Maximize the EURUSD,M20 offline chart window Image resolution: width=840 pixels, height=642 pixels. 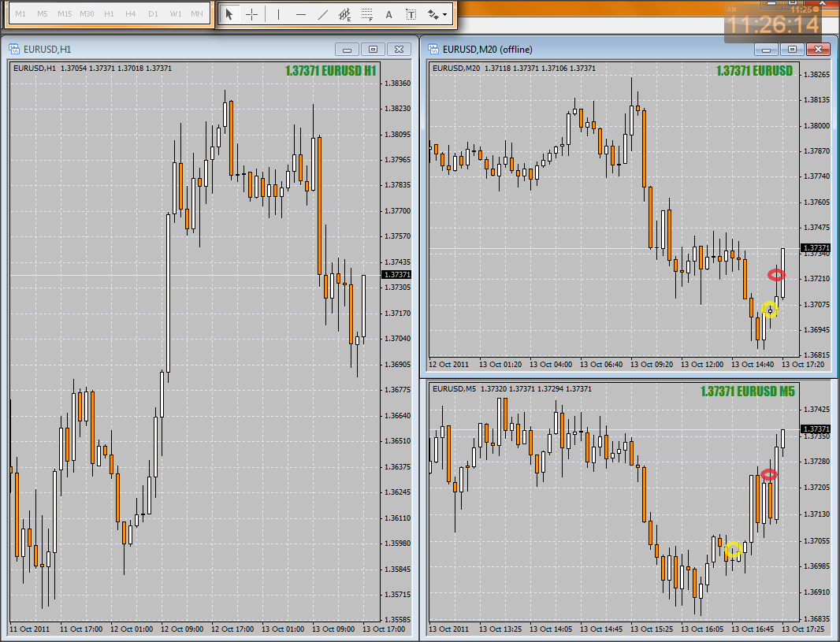tap(792, 50)
